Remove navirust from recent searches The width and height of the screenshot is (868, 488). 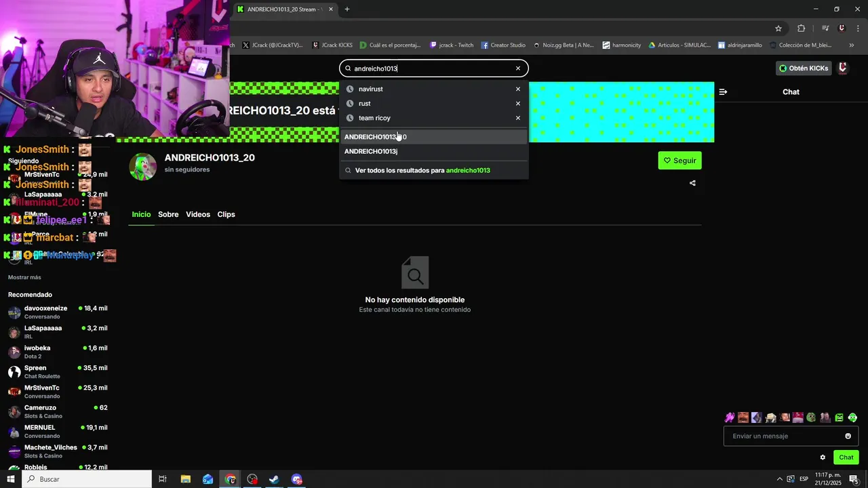click(518, 89)
